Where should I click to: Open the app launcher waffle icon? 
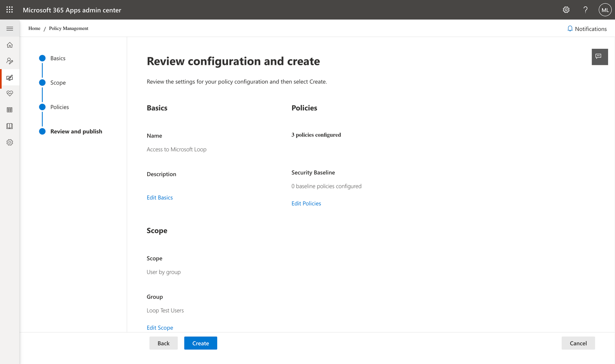click(x=10, y=10)
